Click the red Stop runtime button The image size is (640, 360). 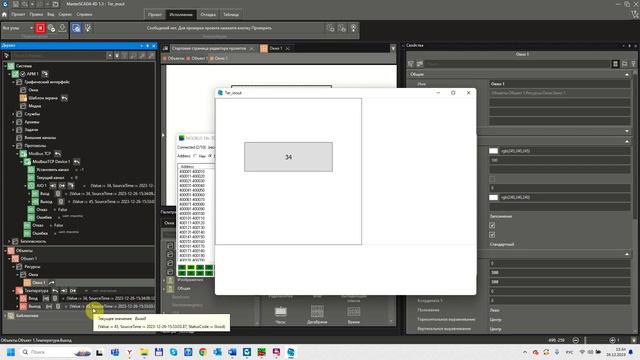[x=40, y=28]
